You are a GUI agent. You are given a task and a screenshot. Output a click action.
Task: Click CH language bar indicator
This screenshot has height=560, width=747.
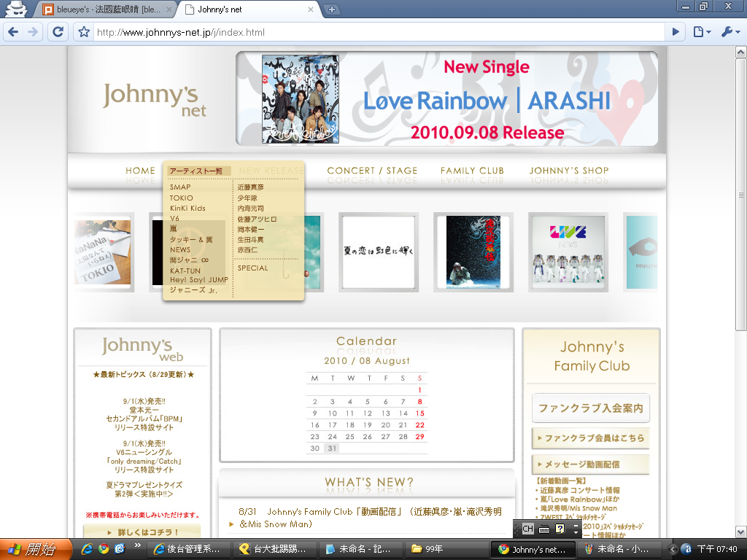pos(528,529)
